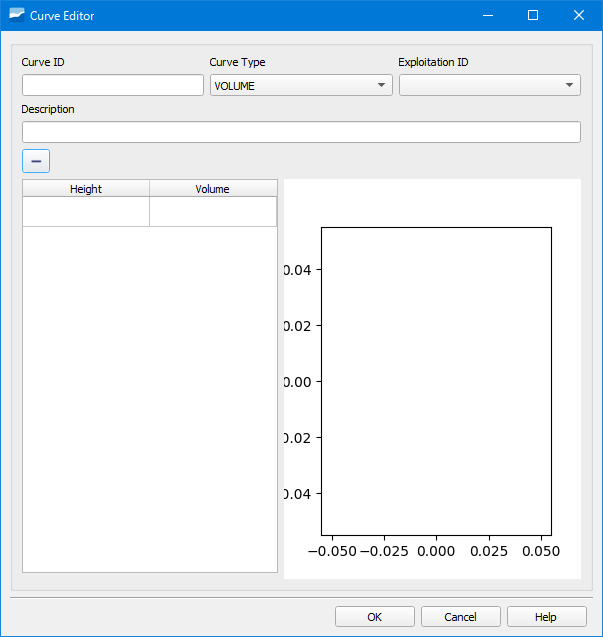This screenshot has width=603, height=637.
Task: Select the Height column header
Action: click(x=86, y=189)
